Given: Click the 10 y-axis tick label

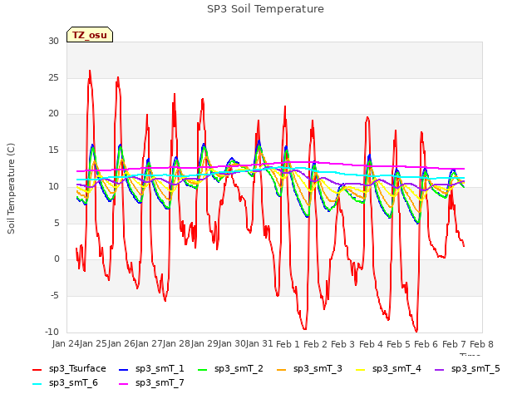Looking at the screenshot, I should [53, 186].
